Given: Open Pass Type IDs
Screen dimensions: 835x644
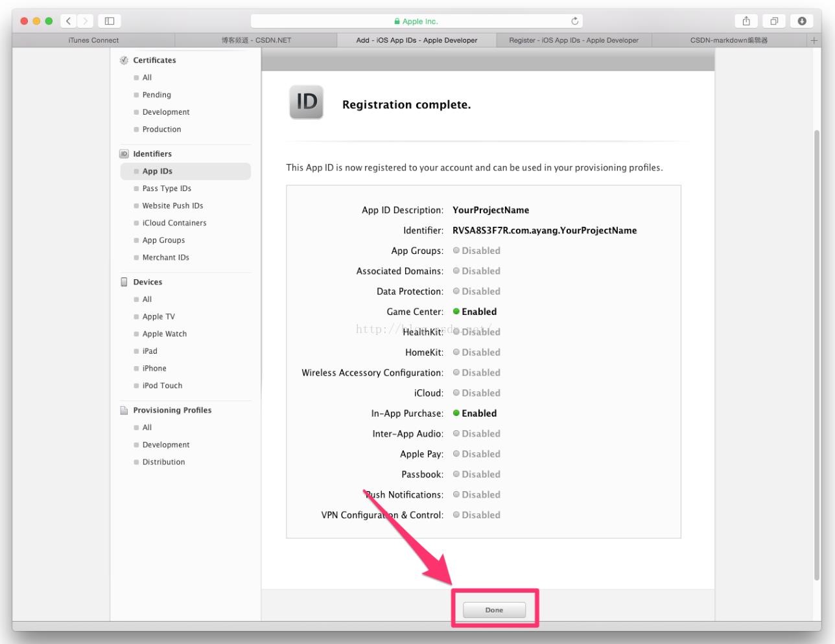Looking at the screenshot, I should pos(167,189).
